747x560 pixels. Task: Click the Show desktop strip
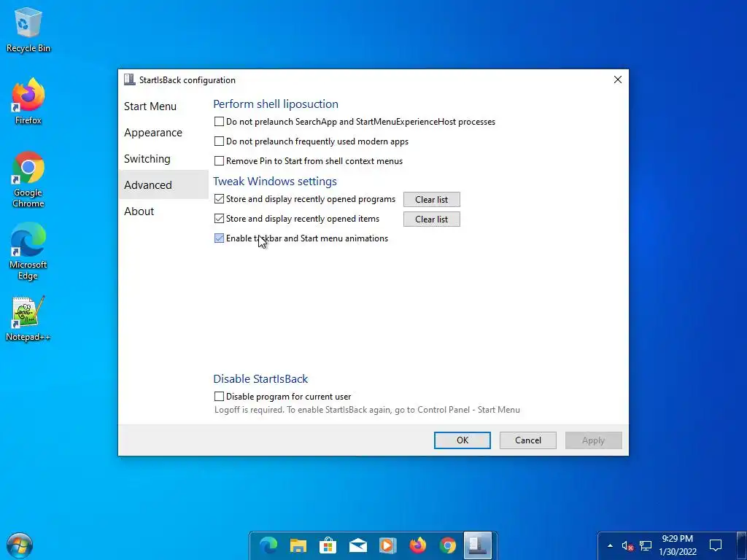pos(743,545)
